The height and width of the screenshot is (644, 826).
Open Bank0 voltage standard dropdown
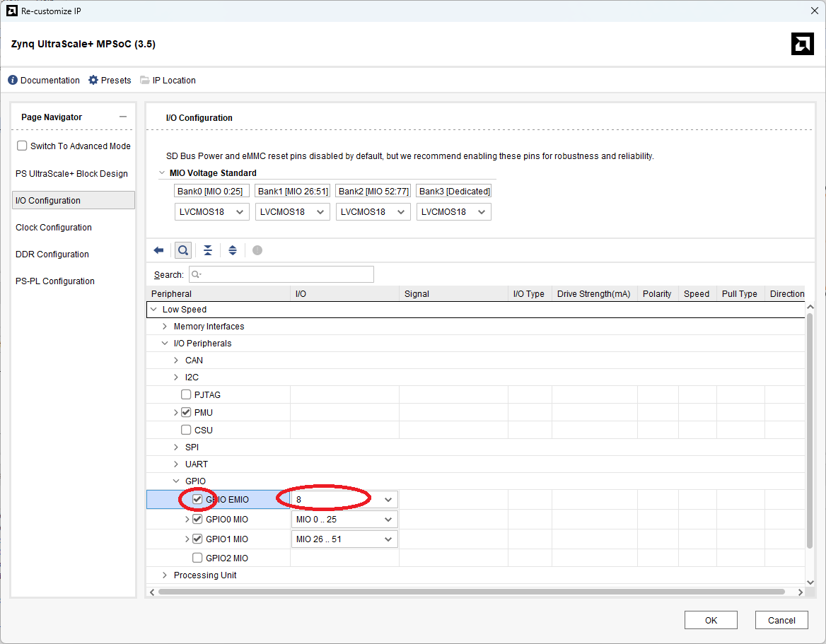click(x=211, y=211)
